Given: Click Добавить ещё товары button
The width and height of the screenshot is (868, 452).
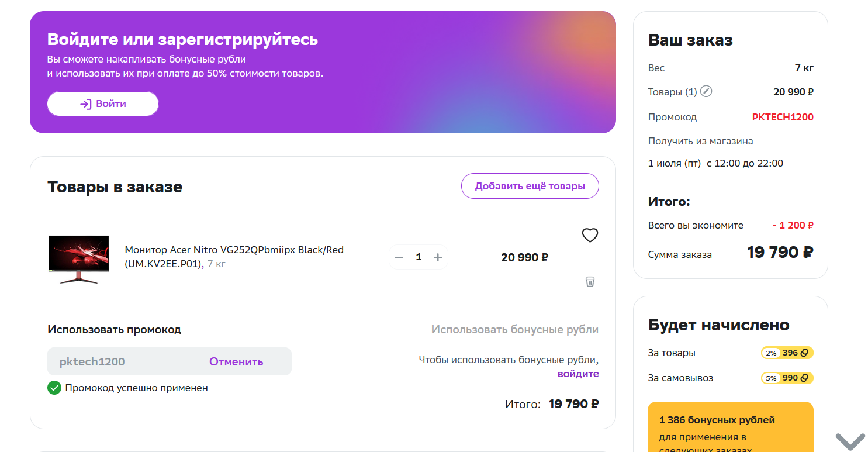Looking at the screenshot, I should (x=530, y=187).
